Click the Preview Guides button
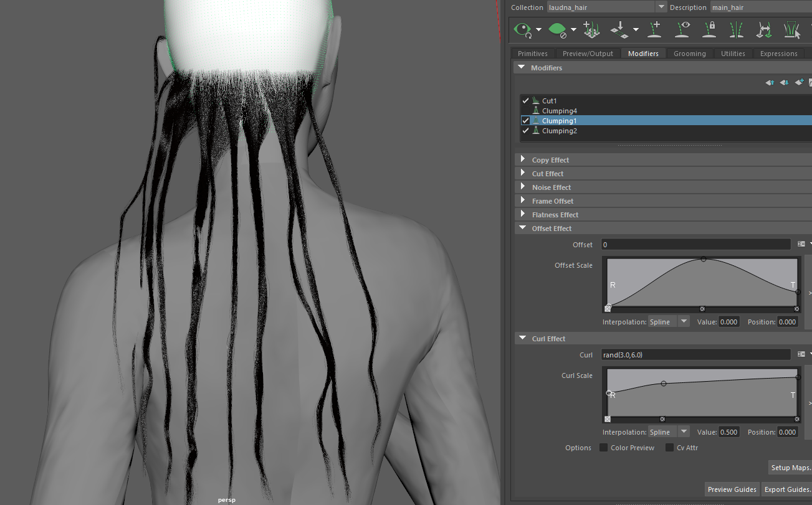The height and width of the screenshot is (505, 812). click(732, 489)
